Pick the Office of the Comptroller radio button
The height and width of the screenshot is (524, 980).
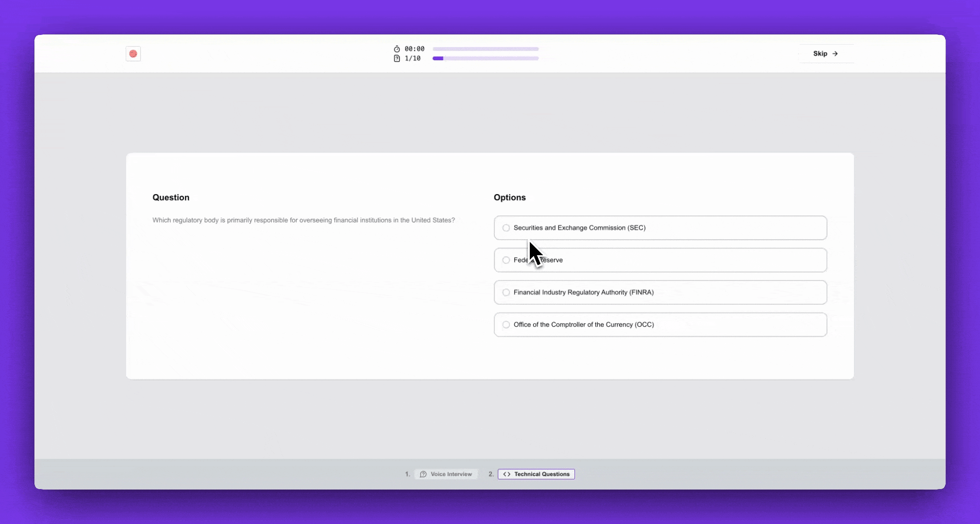(506, 325)
